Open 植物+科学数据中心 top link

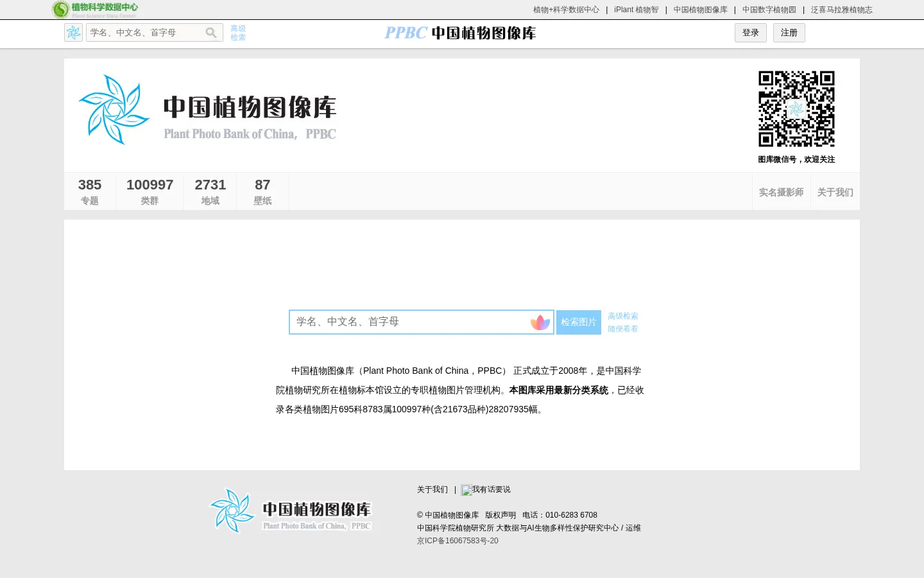566,10
